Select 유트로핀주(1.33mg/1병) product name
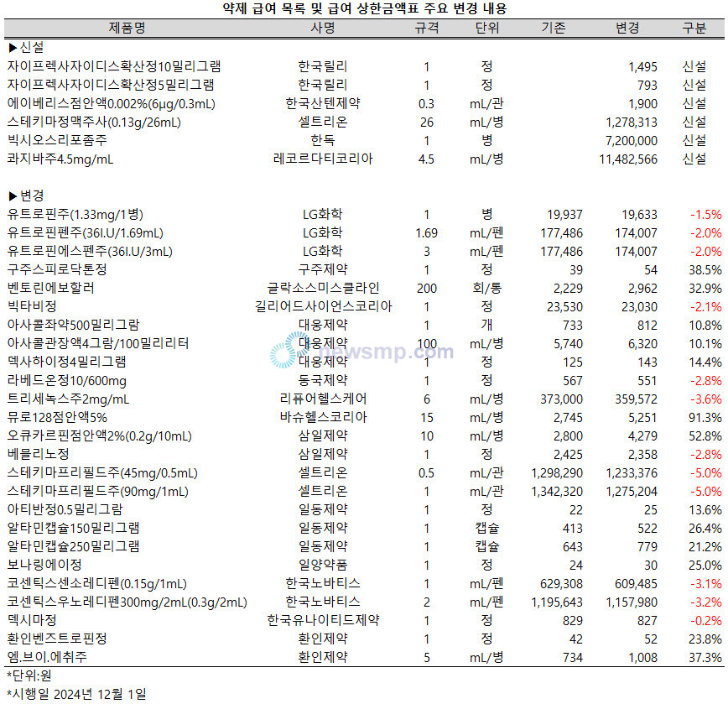The height and width of the screenshot is (704, 728). tap(75, 214)
